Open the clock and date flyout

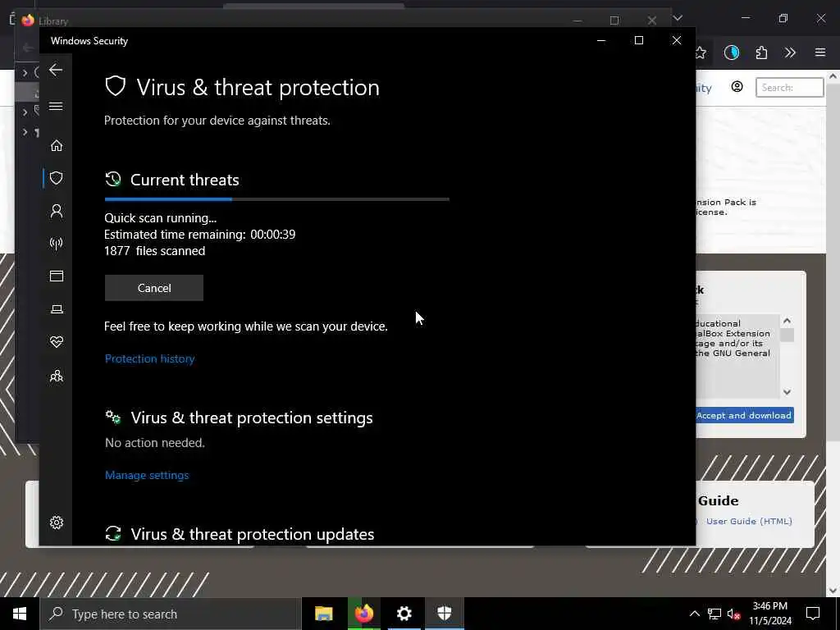770,614
